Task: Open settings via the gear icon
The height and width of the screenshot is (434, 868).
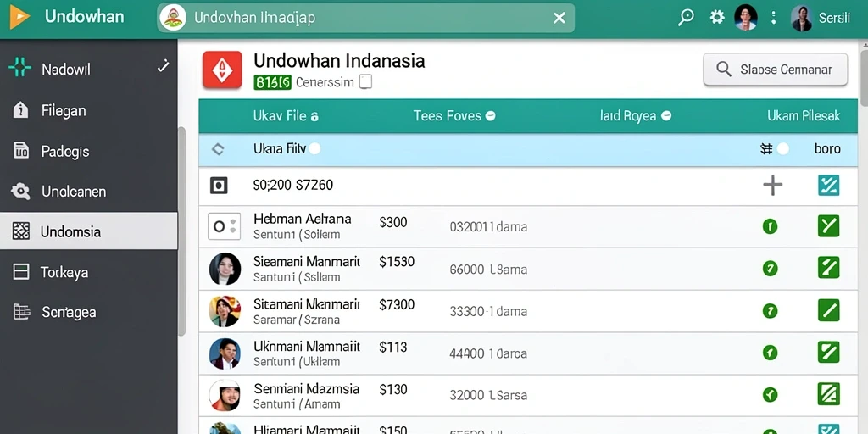Action: tap(717, 18)
